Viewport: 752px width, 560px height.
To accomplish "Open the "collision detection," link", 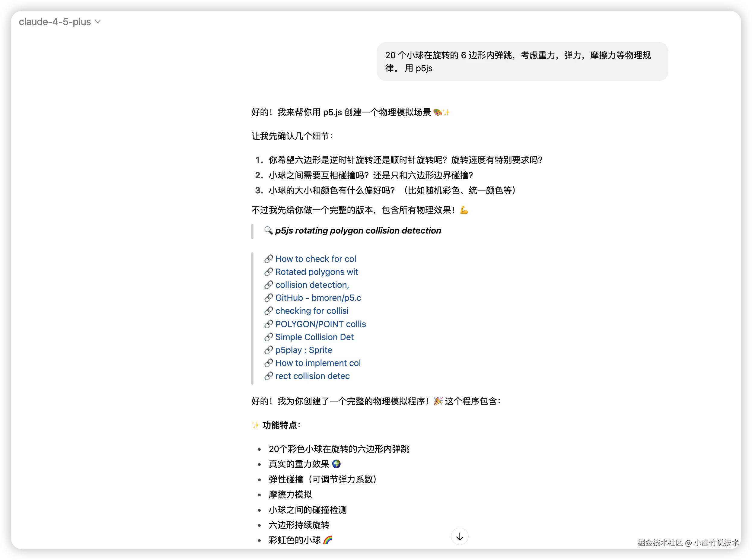I will tap(312, 285).
